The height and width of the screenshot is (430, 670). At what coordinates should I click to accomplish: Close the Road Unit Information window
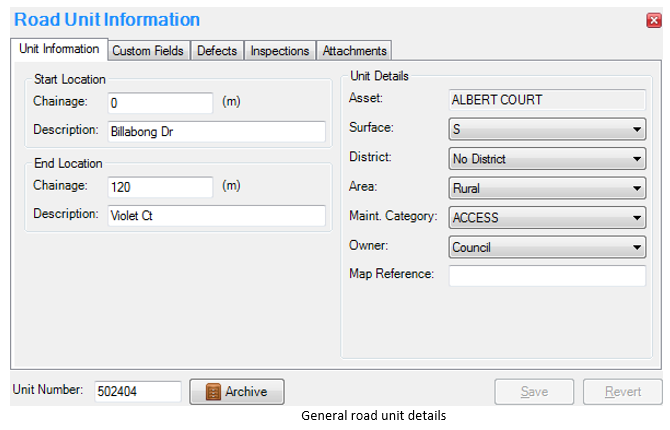pyautogui.click(x=653, y=20)
